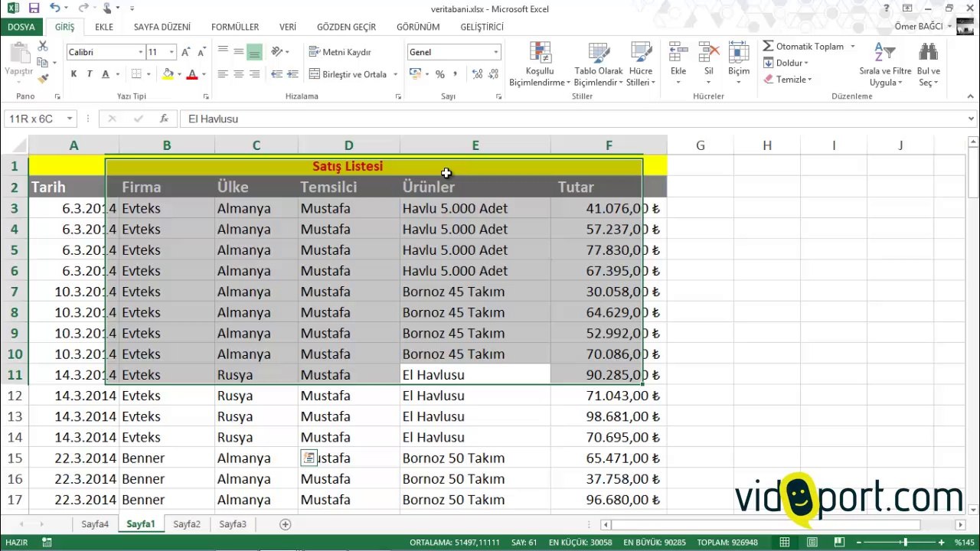Click insert function fx icon
980x551 pixels.
[164, 119]
